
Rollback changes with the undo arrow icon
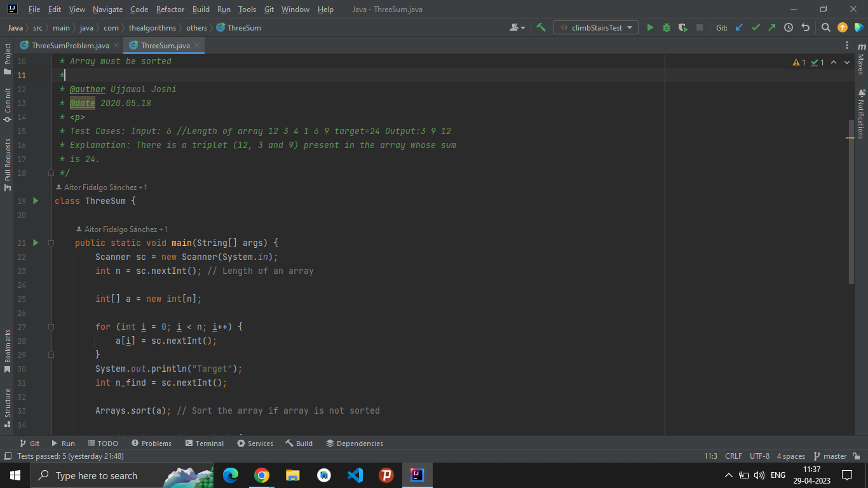point(806,27)
